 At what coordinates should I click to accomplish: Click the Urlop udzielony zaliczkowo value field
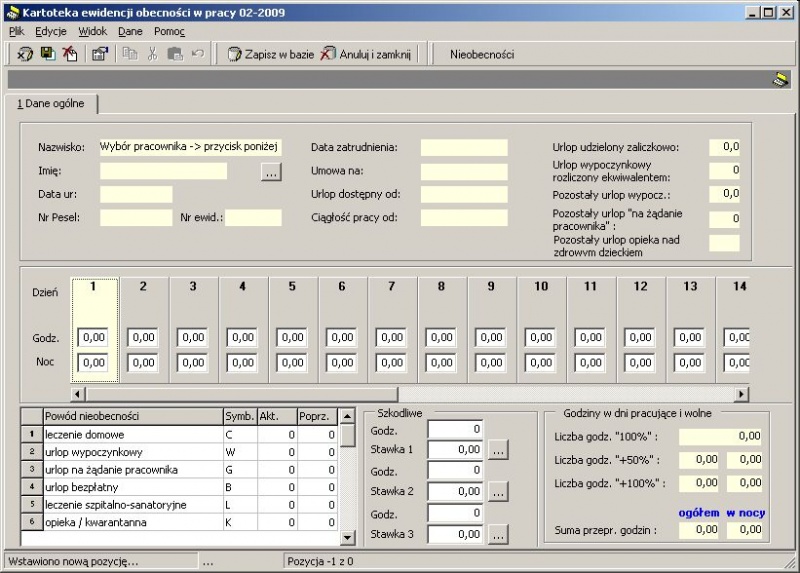tap(724, 147)
